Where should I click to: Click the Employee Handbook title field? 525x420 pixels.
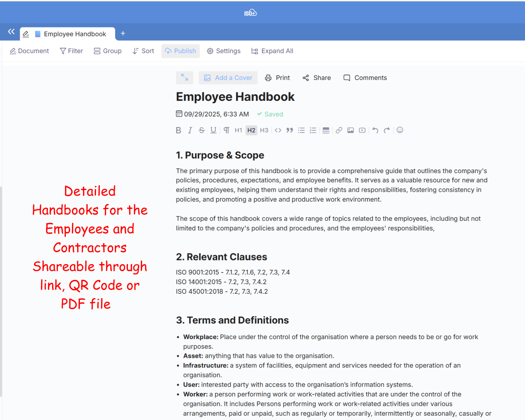pyautogui.click(x=235, y=97)
